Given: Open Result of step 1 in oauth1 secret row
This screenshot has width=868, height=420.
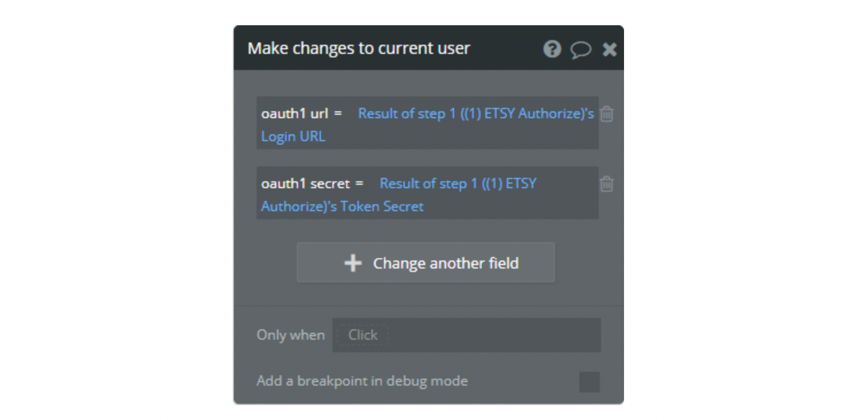Looking at the screenshot, I should 429,184.
